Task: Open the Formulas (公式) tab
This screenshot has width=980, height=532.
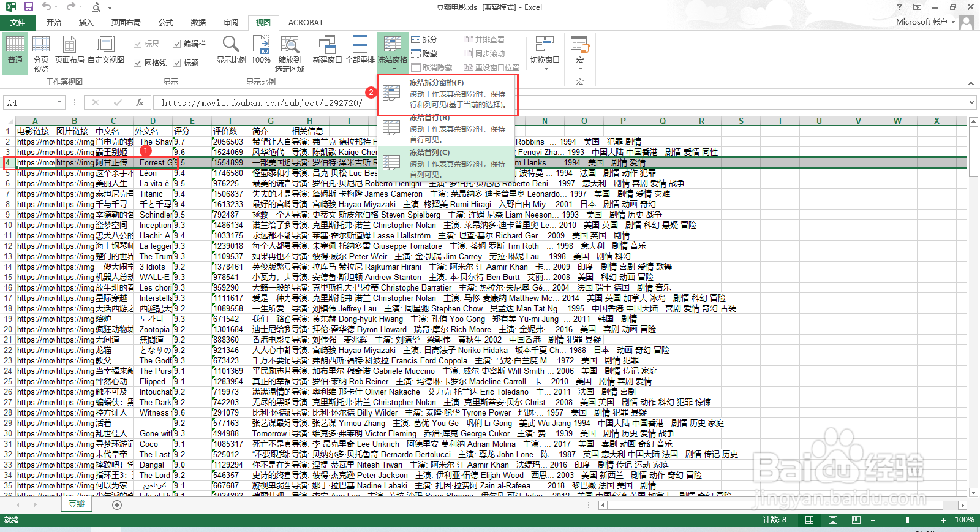Action: pyautogui.click(x=166, y=22)
